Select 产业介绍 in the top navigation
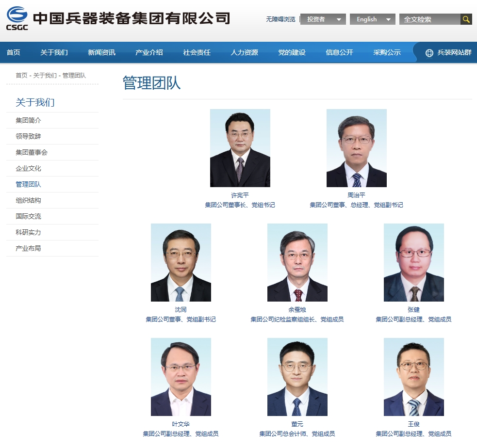This screenshot has height=448, width=477. point(149,52)
